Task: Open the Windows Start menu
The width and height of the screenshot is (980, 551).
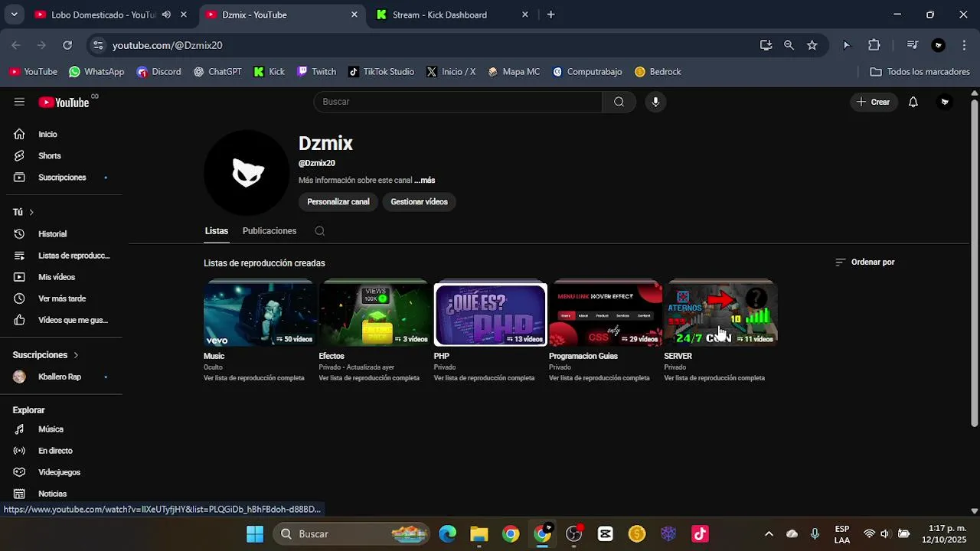Action: [255, 534]
